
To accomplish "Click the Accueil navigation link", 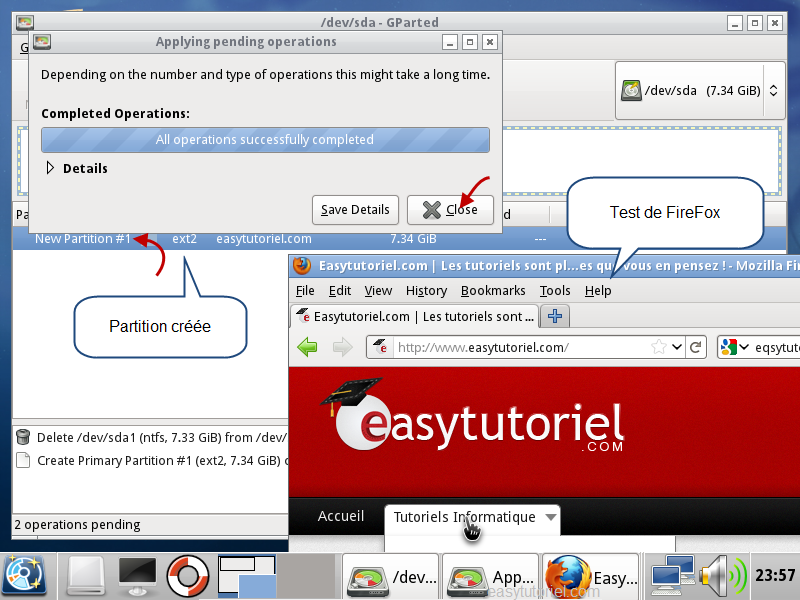I will click(x=341, y=516).
